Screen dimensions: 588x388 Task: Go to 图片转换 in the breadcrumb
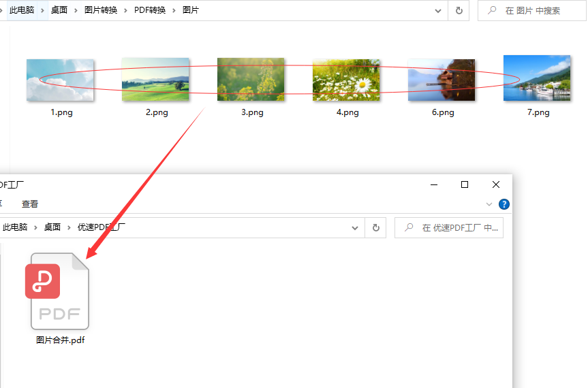[101, 10]
